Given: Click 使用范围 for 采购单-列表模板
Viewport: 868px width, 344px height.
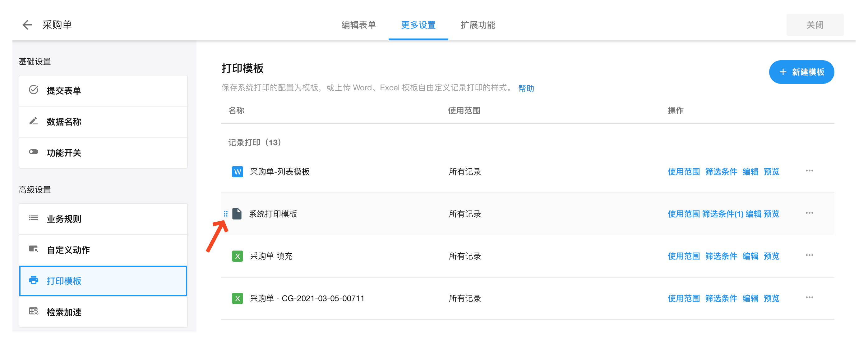Looking at the screenshot, I should [x=684, y=172].
